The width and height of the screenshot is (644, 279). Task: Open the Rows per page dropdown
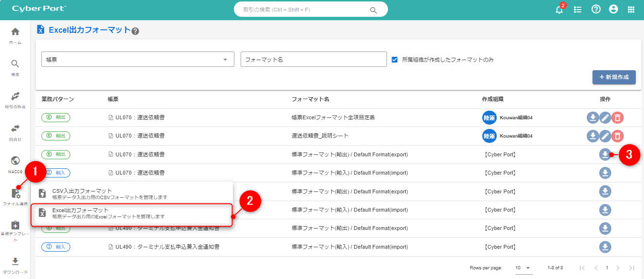pos(524,267)
